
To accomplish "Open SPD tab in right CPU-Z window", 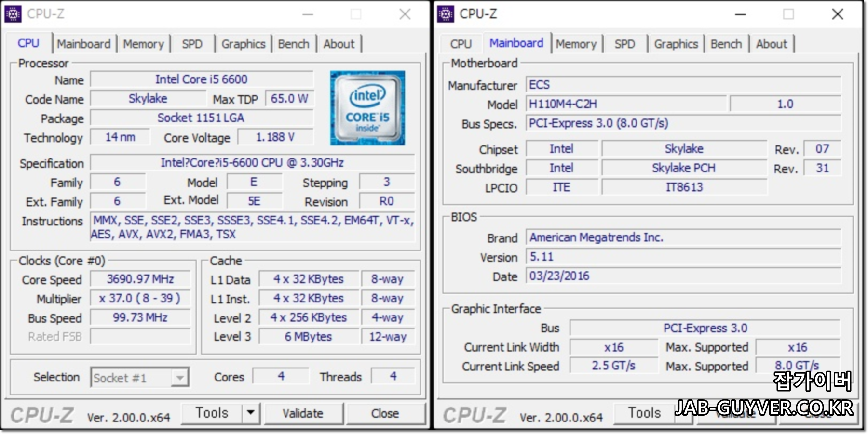I will click(x=624, y=44).
